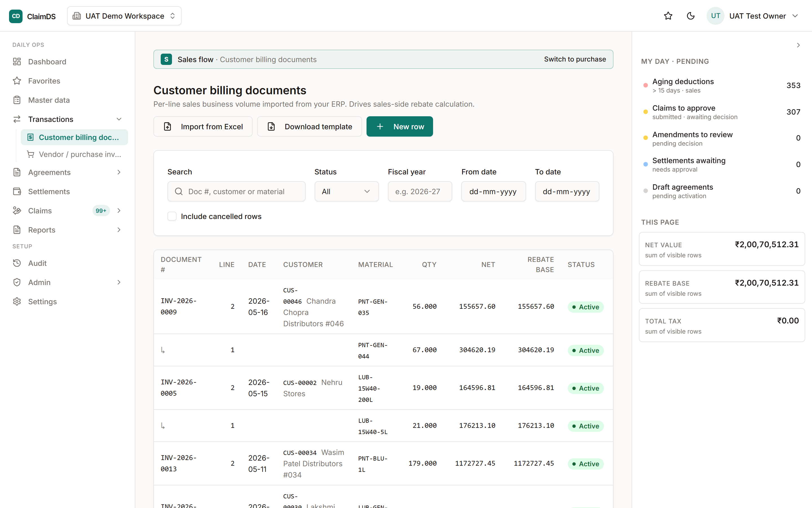The width and height of the screenshot is (812, 508).
Task: Click the plus icon on New row
Action: pyautogui.click(x=380, y=127)
